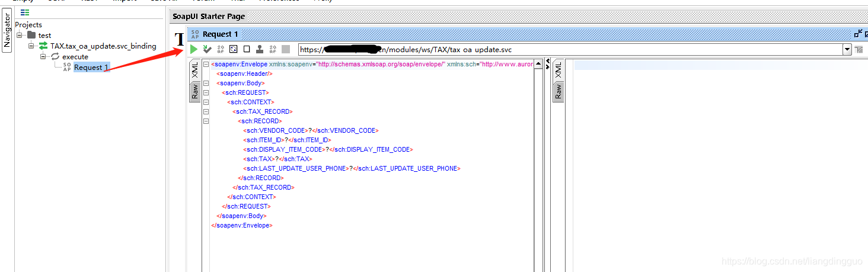Click the SOAP icon in Request 1 title bar
Image resolution: width=868 pixels, height=272 pixels.
click(x=195, y=34)
